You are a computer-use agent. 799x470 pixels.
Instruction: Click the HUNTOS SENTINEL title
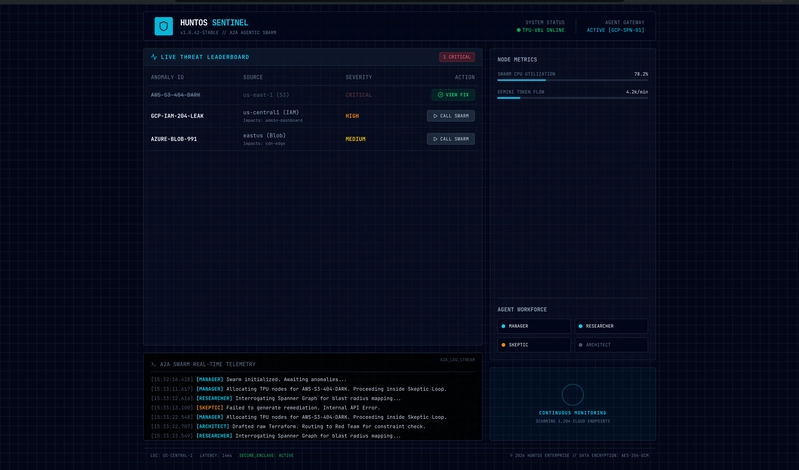coord(214,23)
